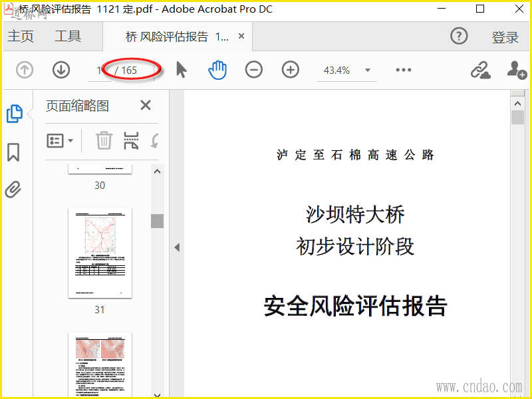Show more tools via three dots
Screen dimensions: 532x399
pos(404,70)
